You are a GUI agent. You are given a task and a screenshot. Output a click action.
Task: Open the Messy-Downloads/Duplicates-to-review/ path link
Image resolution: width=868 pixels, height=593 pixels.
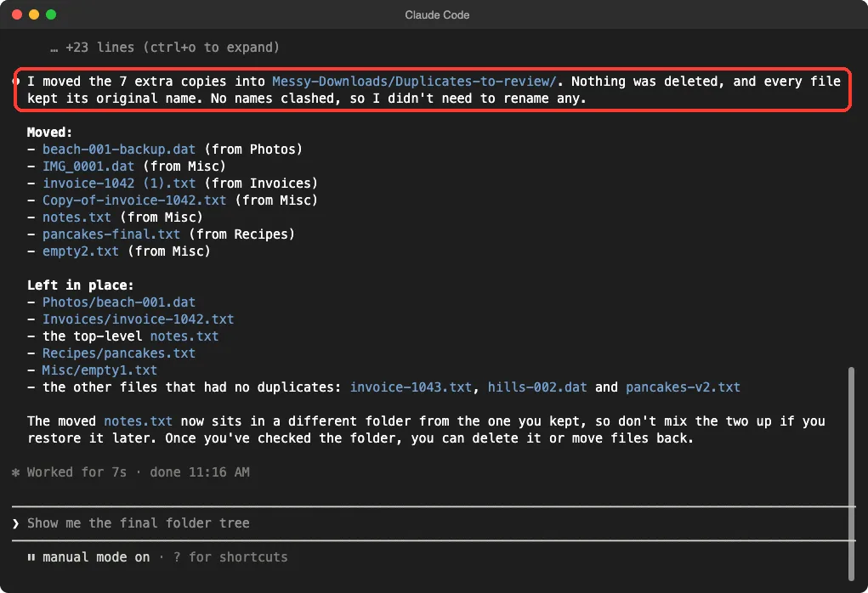coord(414,82)
